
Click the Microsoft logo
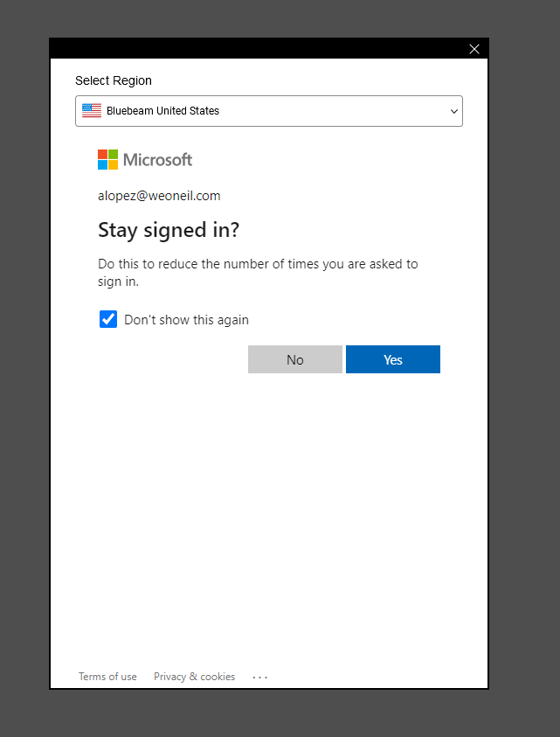(x=145, y=160)
